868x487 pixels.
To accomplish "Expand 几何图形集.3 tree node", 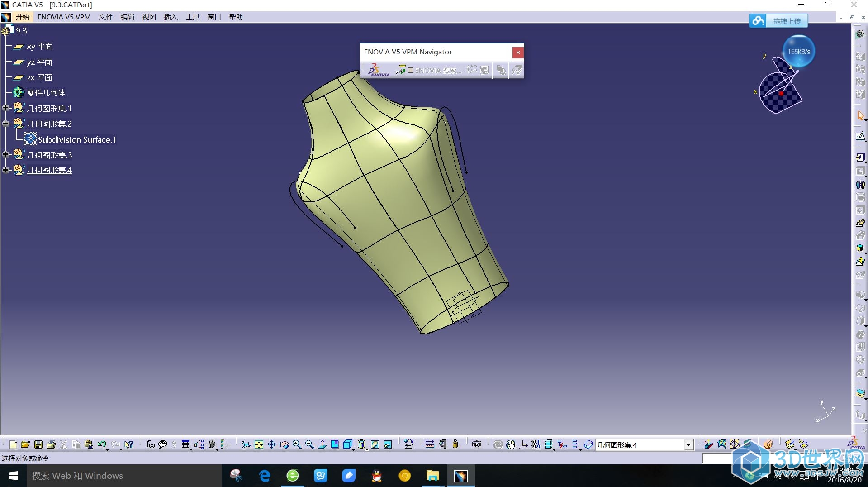I will click(5, 155).
